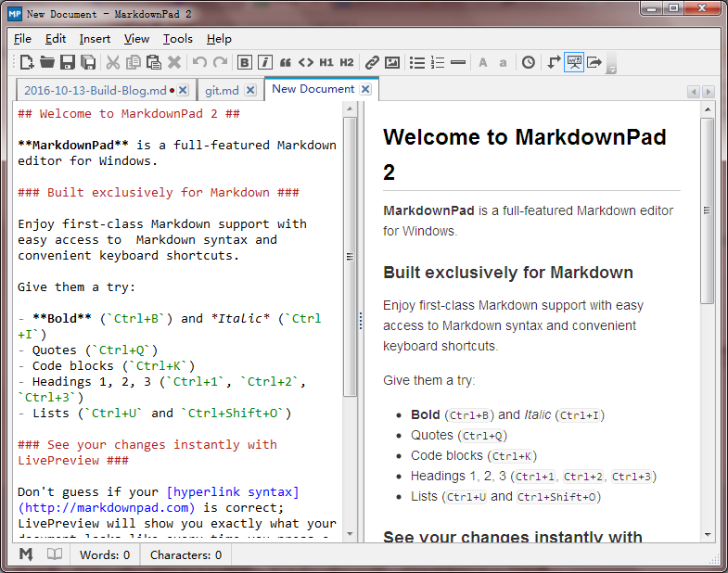Insert a hyperlink

click(372, 62)
